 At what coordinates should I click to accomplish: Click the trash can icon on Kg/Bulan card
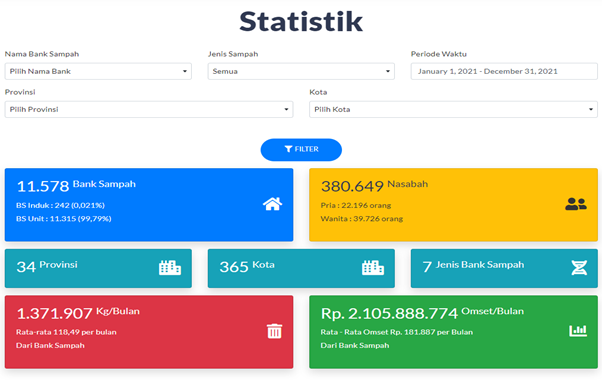click(x=275, y=331)
